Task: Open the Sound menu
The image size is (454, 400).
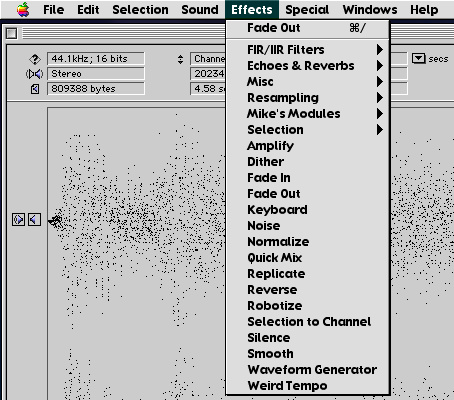Action: 200,10
